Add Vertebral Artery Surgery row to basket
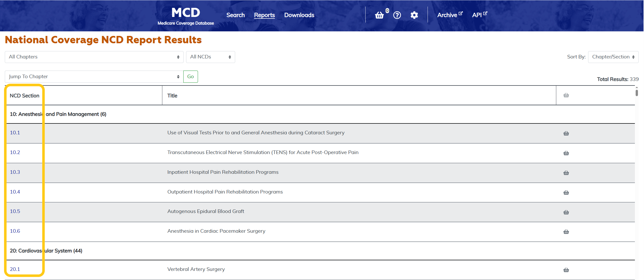 [x=566, y=270]
